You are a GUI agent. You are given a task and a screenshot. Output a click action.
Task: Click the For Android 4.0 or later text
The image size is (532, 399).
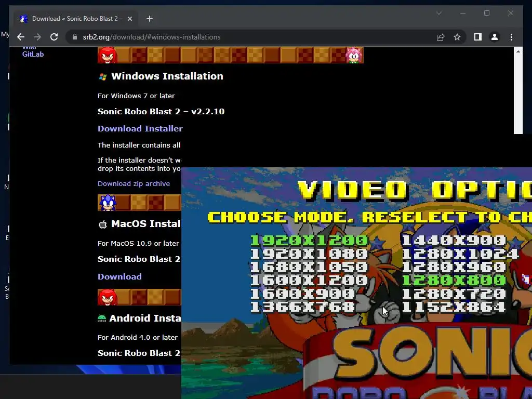137,337
